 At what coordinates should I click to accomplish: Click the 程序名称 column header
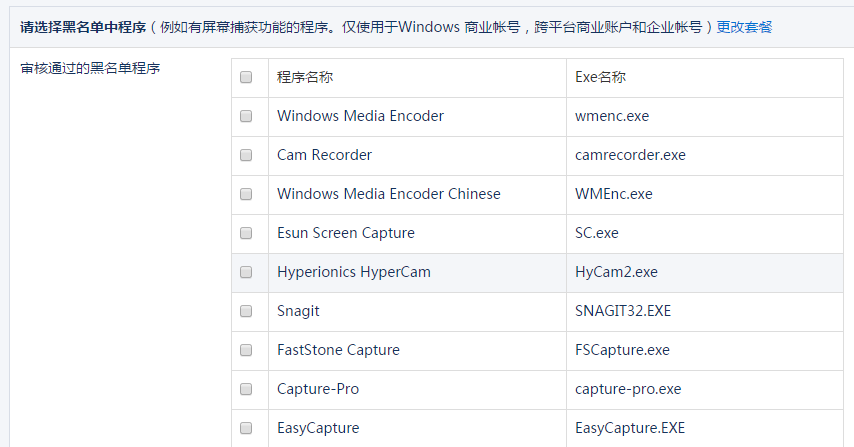click(305, 77)
